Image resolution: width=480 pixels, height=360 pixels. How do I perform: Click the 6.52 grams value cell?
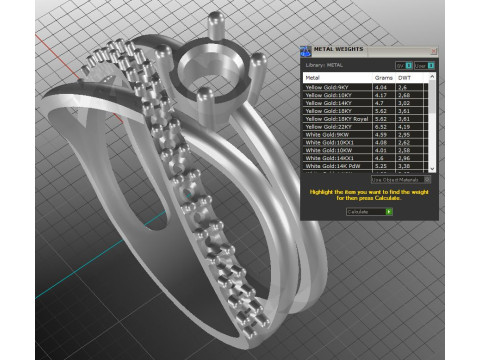[384, 127]
